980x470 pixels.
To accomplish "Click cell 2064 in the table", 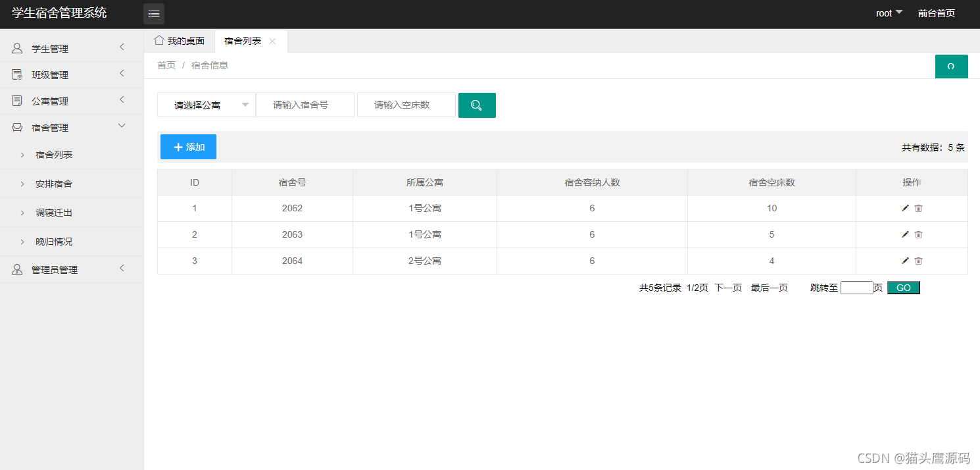I will click(x=292, y=261).
